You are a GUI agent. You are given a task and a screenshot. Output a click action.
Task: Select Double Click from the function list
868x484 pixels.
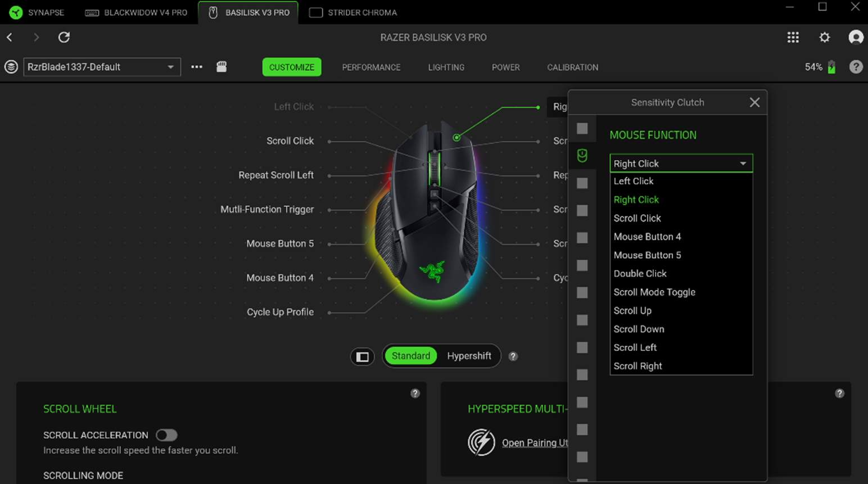point(640,273)
